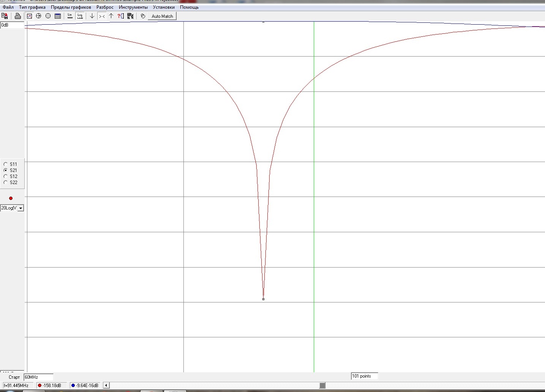545x392 pixels.
Task: Expand the 20Log scale dropdown
Action: point(21,208)
